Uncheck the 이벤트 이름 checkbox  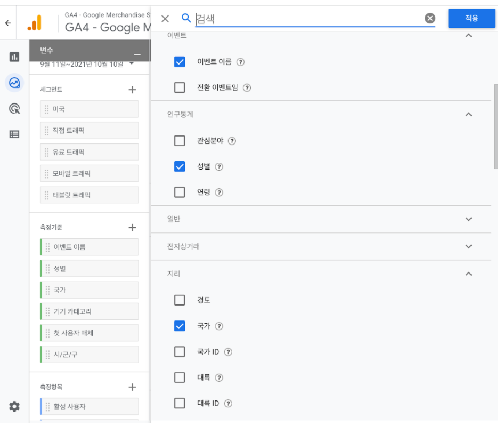[x=180, y=61]
